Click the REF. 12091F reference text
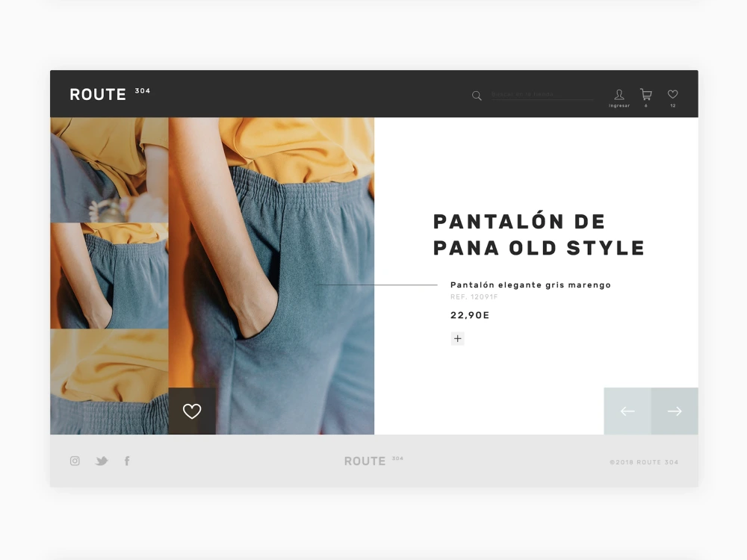The width and height of the screenshot is (747, 560). pos(474,296)
